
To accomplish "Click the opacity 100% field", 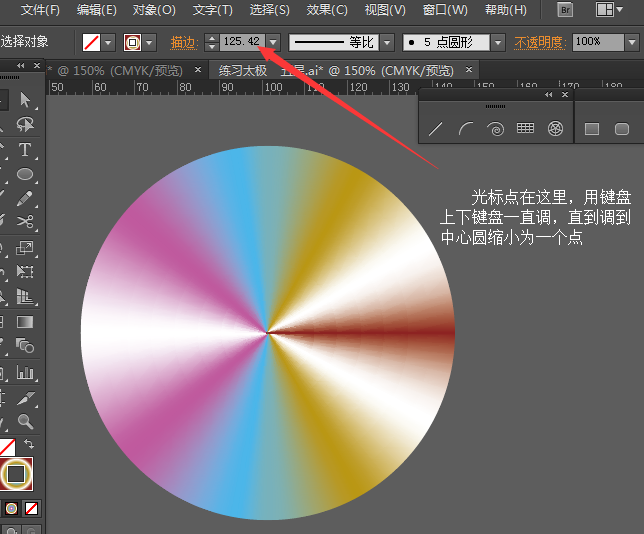I will coord(598,42).
